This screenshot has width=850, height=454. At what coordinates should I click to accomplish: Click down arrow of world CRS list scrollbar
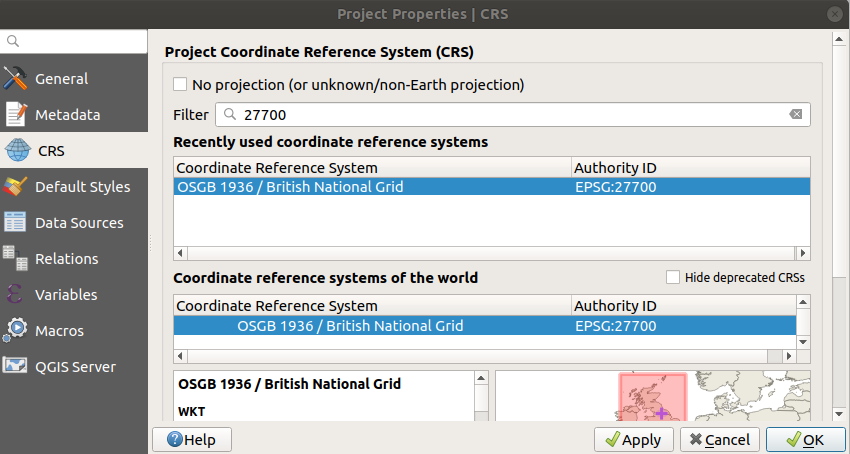click(803, 342)
